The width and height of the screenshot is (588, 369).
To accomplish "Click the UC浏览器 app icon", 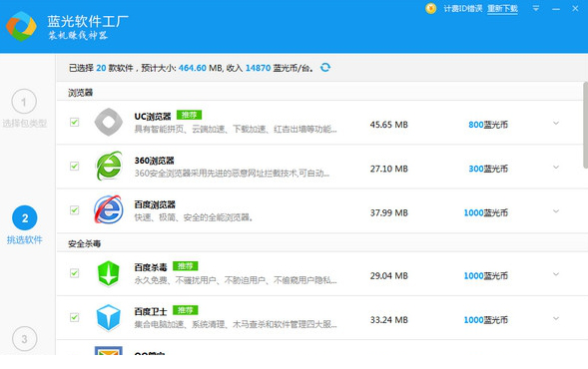I will tap(109, 122).
